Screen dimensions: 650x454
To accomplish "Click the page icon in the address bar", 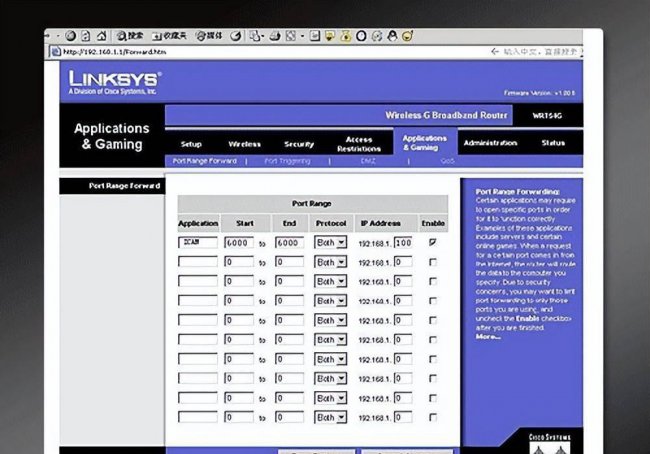I will pos(56,51).
